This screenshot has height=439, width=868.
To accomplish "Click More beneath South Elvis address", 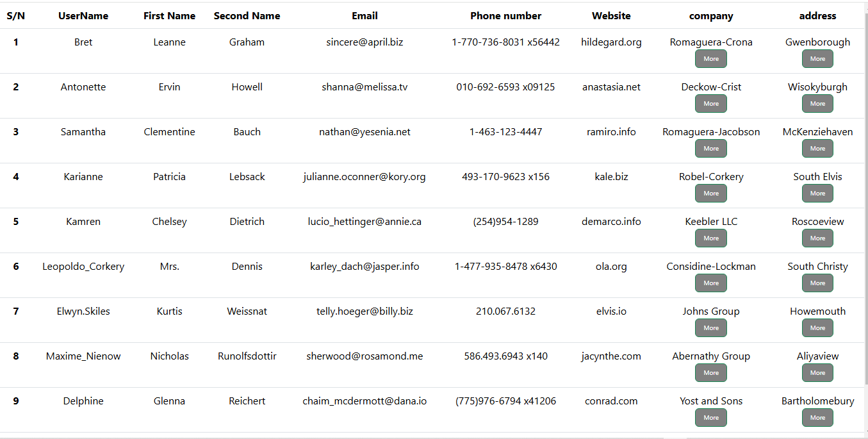I will [817, 194].
